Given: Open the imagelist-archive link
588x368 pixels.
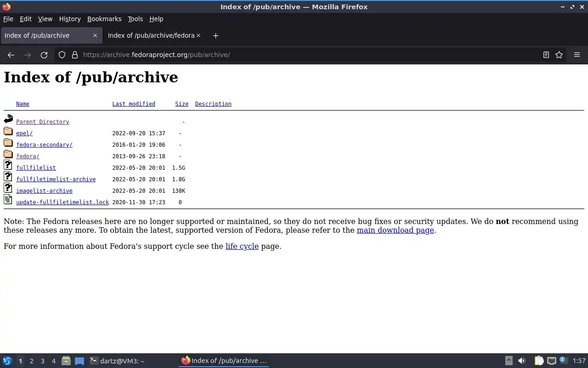Looking at the screenshot, I should [44, 191].
